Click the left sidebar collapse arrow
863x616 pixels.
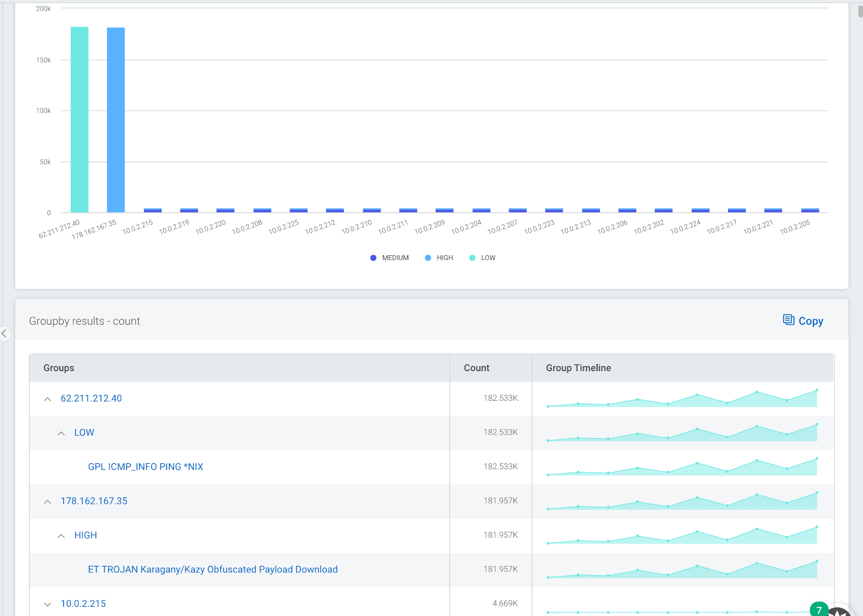coord(4,333)
